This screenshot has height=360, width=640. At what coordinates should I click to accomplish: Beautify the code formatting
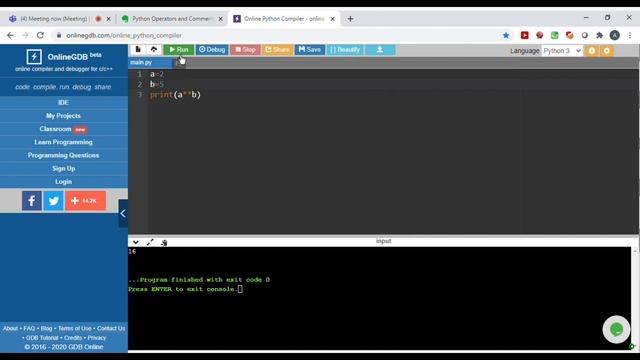345,50
